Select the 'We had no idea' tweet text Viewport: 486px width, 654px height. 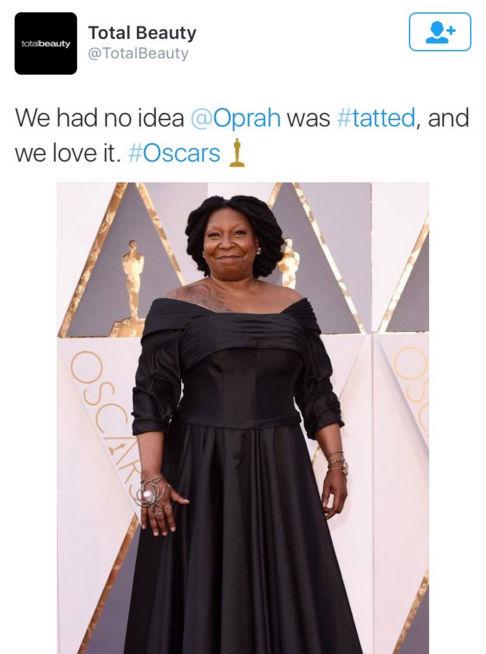coord(100,118)
